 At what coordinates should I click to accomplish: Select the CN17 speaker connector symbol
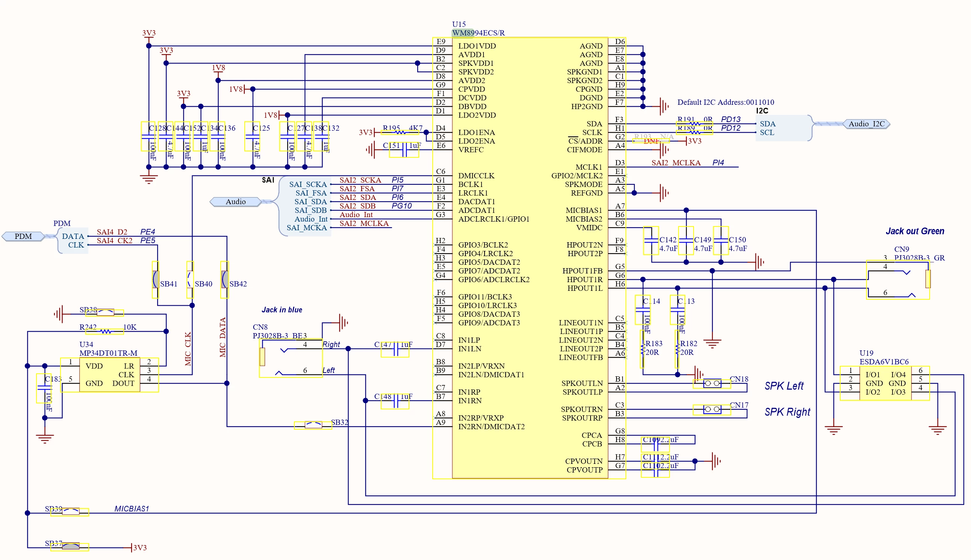pos(712,409)
